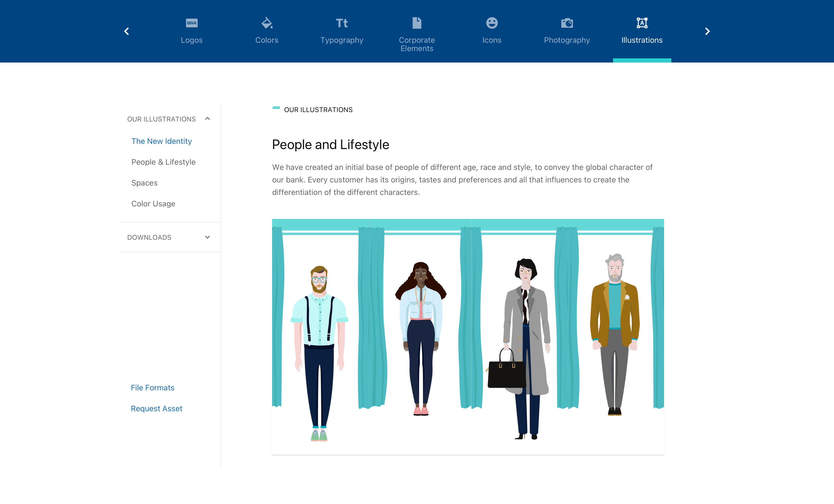Image resolution: width=834 pixels, height=504 pixels.
Task: Switch to the Colors section
Action: [267, 40]
